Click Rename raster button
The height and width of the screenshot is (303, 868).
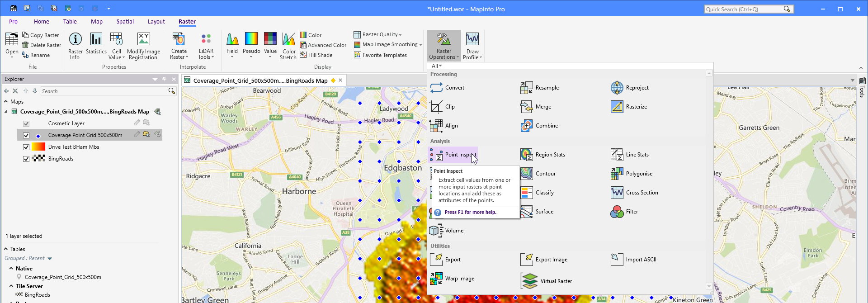click(36, 55)
